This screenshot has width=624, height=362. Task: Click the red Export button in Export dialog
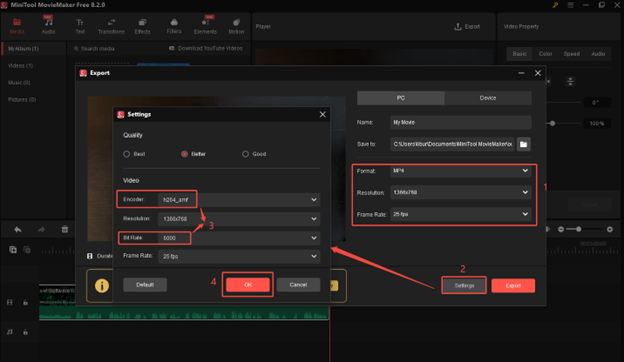pos(513,286)
